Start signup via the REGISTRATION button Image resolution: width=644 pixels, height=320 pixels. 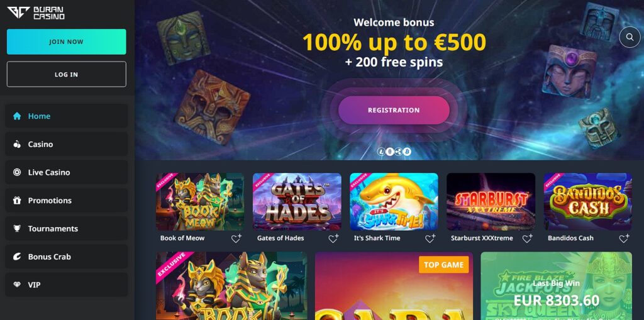click(394, 110)
